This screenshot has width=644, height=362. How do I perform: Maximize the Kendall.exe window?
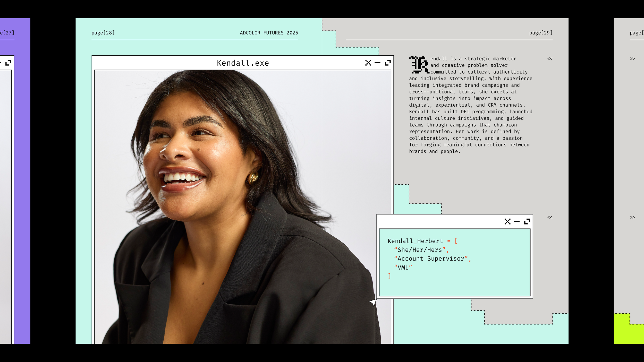(x=388, y=63)
